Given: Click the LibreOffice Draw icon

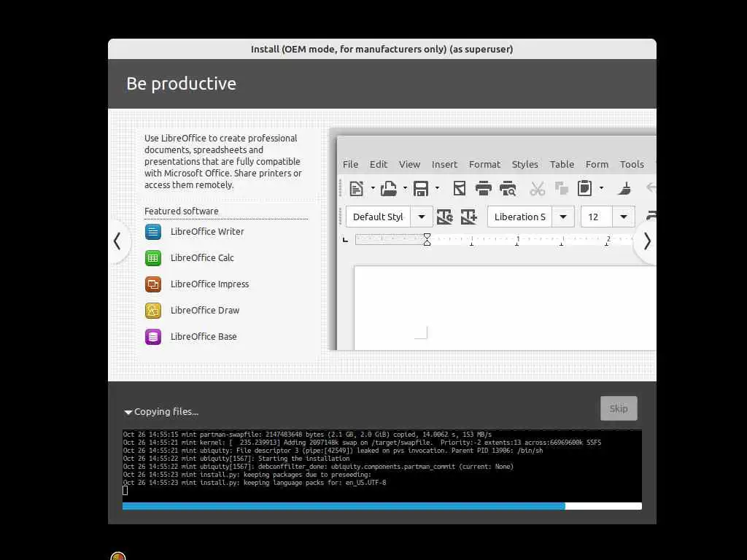Looking at the screenshot, I should [x=153, y=311].
